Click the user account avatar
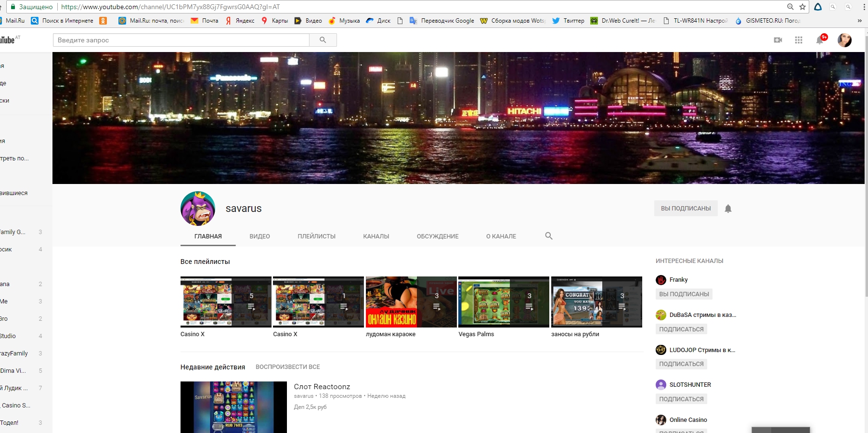The width and height of the screenshot is (868, 433). click(844, 40)
